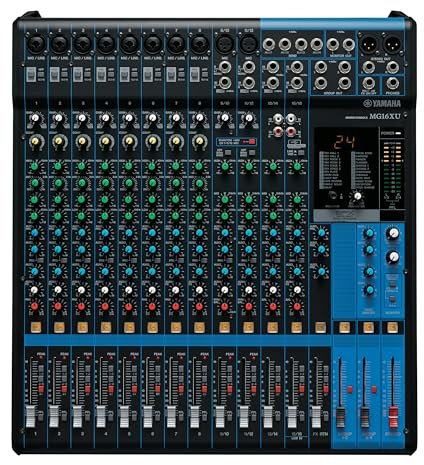Turn the black PROGRAM encoder in effects section
The image size is (424, 465).
(332, 196)
